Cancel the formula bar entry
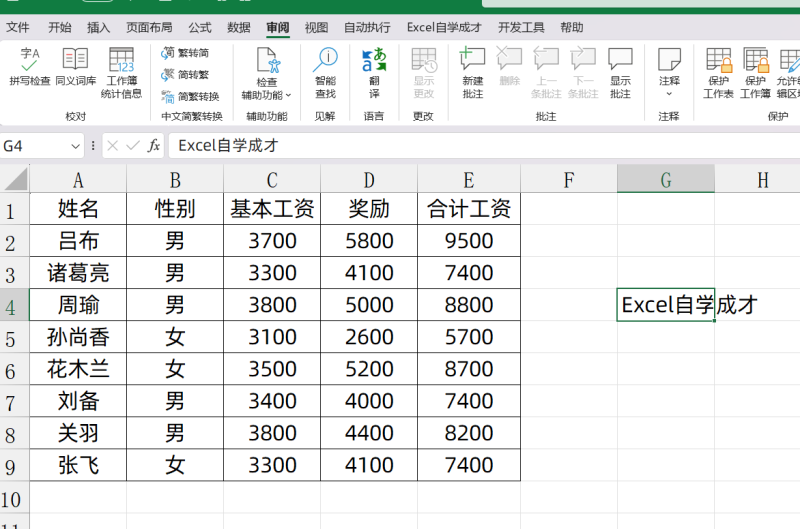 pos(113,146)
